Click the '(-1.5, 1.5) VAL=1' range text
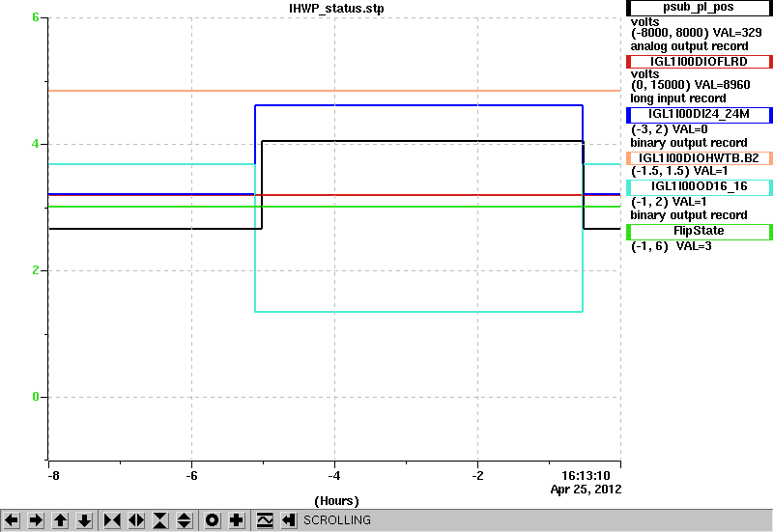This screenshot has height=532, width=773. [x=679, y=171]
